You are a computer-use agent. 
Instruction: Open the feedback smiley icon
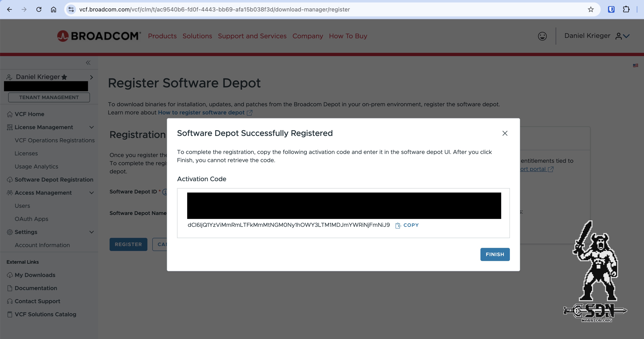point(542,36)
